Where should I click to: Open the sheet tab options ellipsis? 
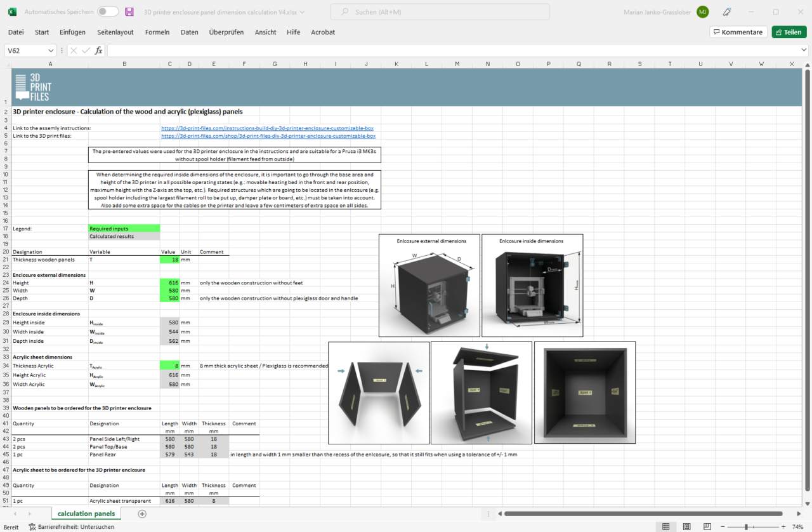pyautogui.click(x=488, y=514)
